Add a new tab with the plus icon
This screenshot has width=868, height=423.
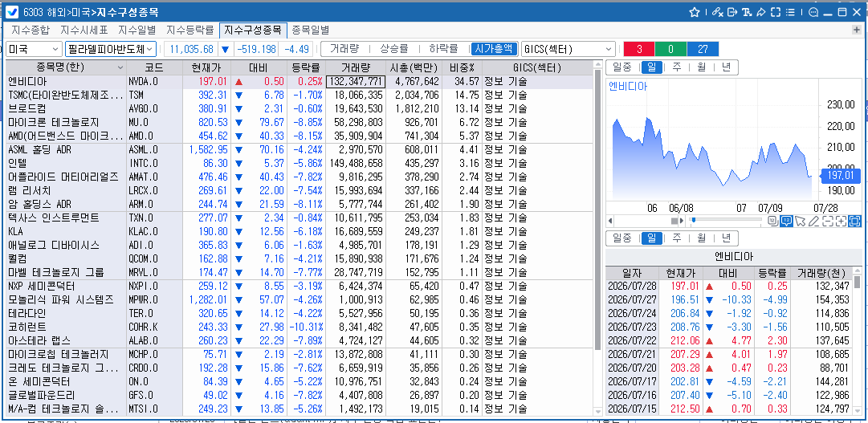pos(857,30)
